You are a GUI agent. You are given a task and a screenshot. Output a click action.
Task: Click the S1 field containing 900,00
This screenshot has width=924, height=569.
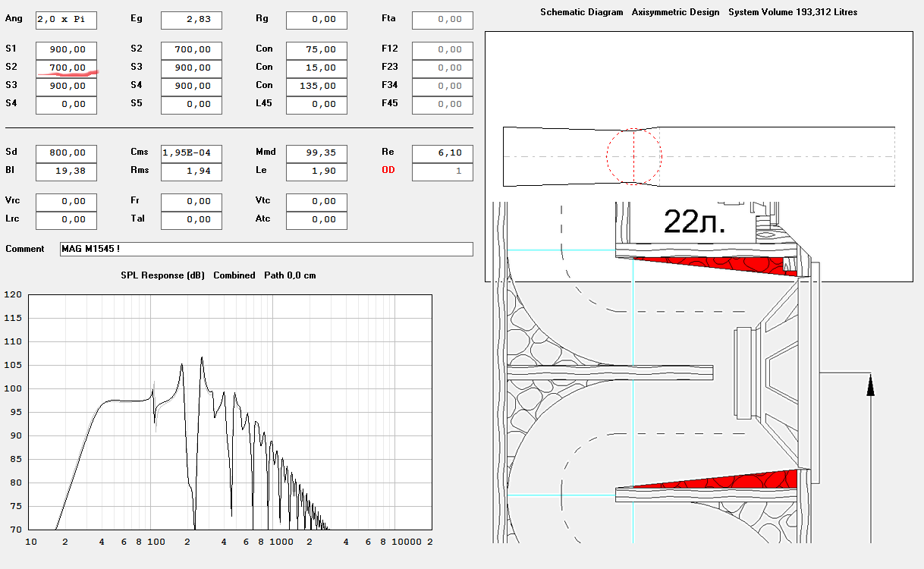(x=66, y=50)
